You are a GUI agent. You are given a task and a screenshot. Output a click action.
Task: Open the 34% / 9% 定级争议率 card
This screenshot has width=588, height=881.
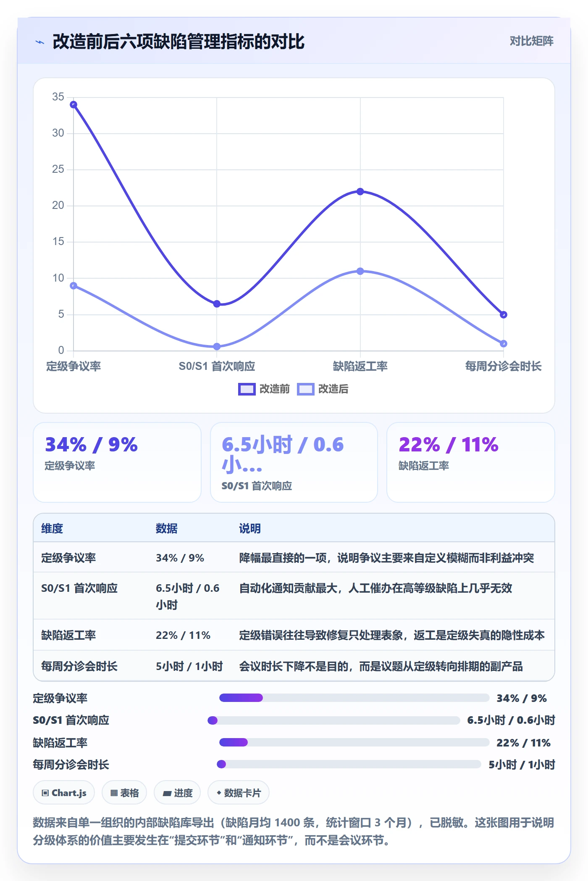coord(117,462)
